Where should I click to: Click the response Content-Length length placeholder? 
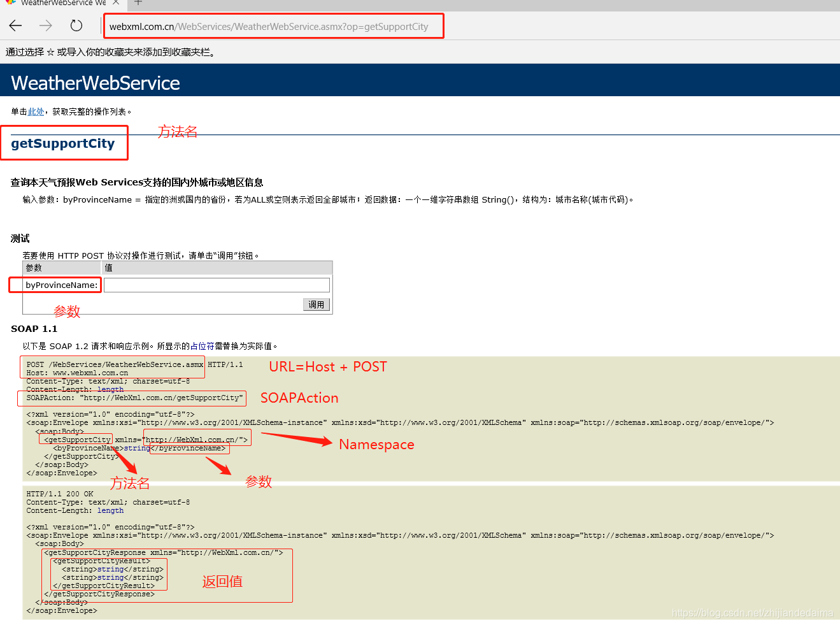[x=110, y=510]
